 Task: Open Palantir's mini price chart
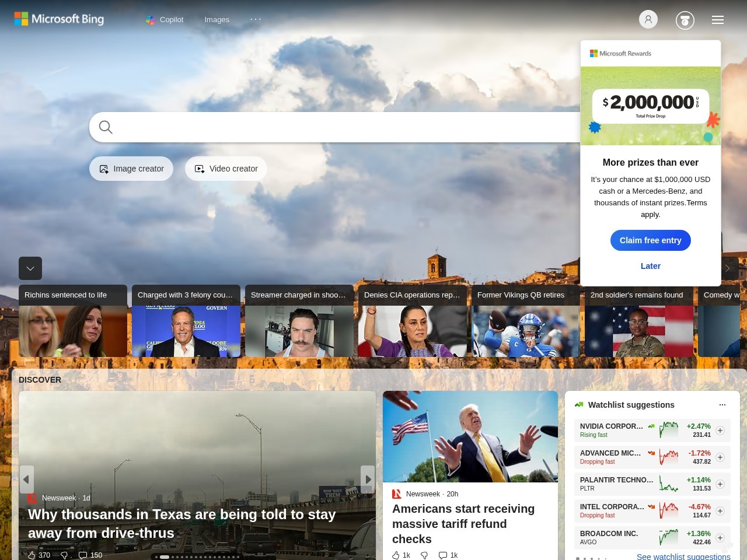(x=669, y=484)
